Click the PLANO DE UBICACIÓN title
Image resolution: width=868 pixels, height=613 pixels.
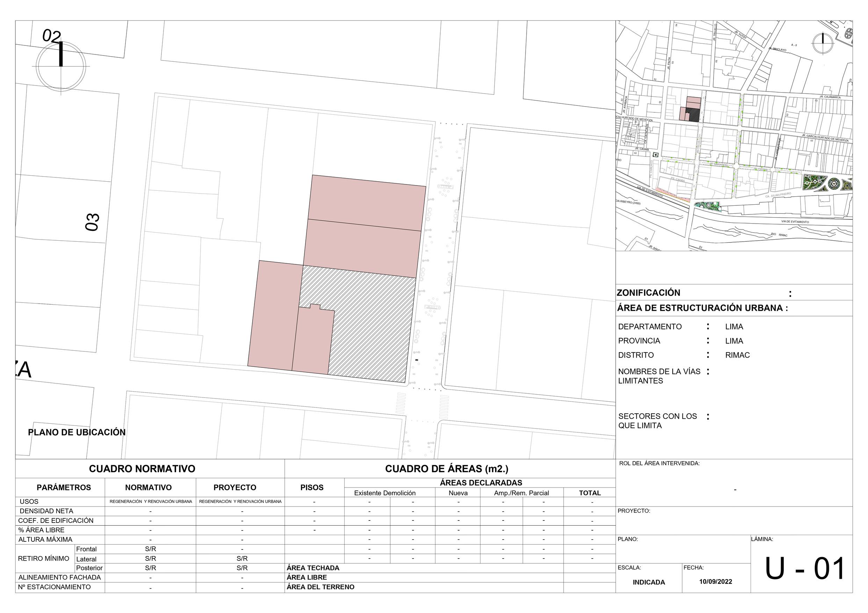click(77, 432)
